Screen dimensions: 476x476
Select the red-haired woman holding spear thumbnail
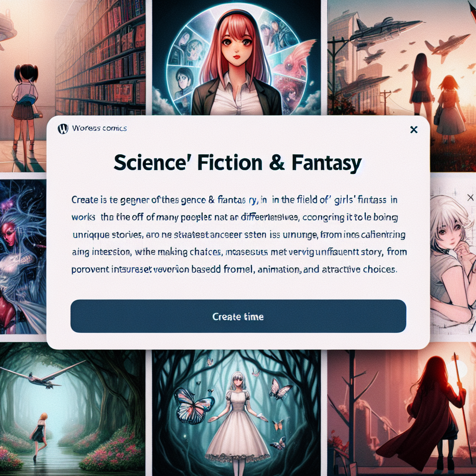(x=401, y=409)
